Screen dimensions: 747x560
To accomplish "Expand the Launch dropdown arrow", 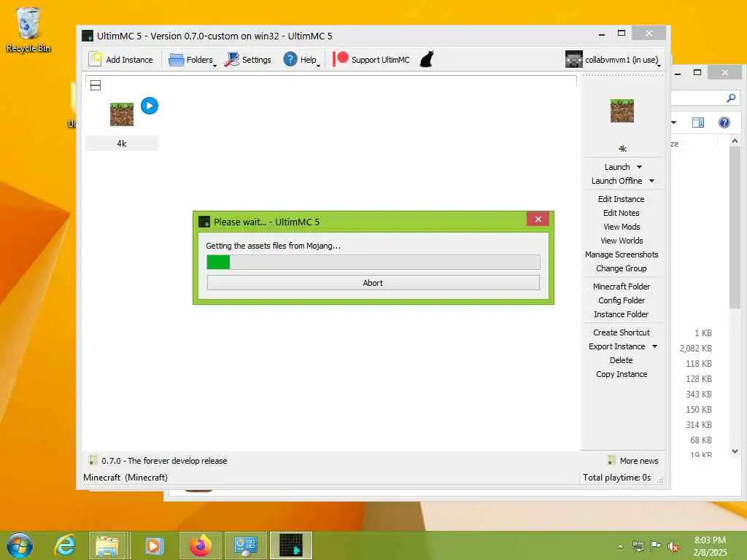I will pyautogui.click(x=639, y=167).
